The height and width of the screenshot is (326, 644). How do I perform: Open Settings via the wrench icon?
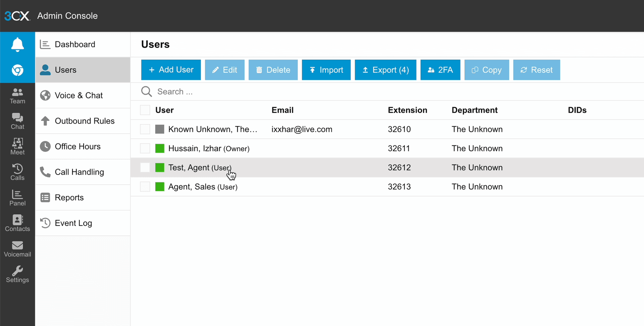tap(17, 273)
